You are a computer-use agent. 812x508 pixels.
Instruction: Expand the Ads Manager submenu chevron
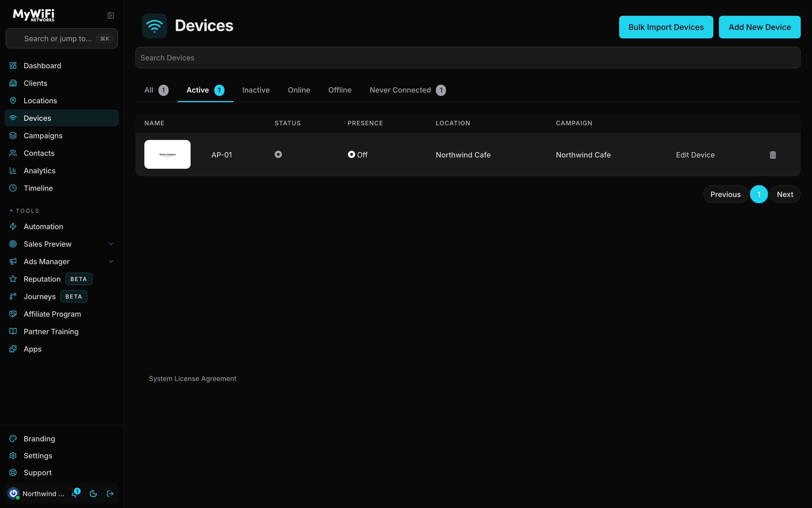[111, 261]
